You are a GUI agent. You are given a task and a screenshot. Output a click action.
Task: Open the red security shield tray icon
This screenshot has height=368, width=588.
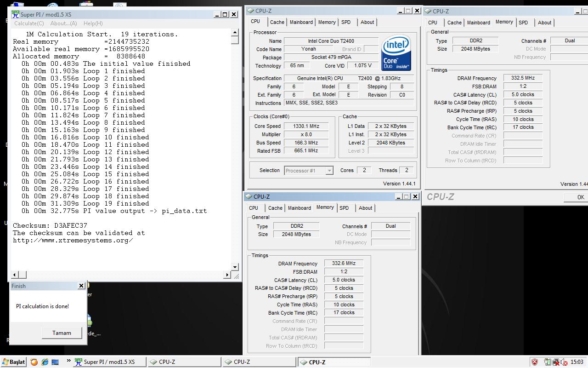[535, 362]
